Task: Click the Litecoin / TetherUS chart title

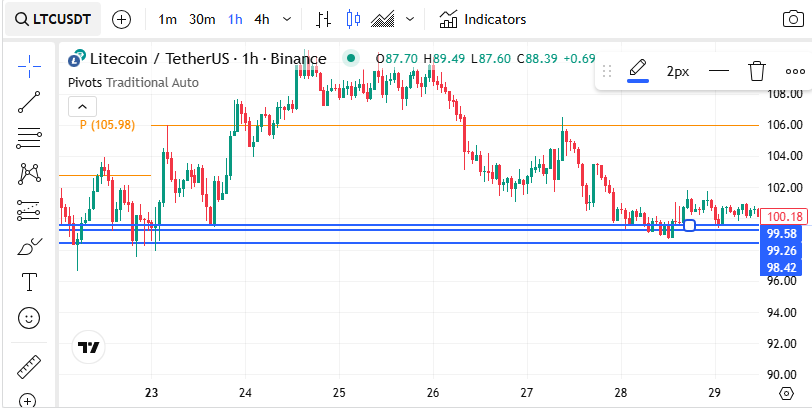Action: tap(208, 59)
